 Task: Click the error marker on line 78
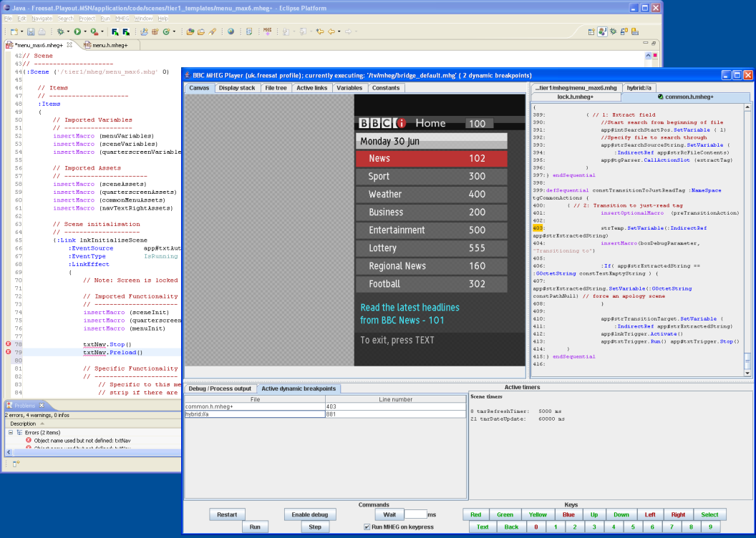click(9, 345)
